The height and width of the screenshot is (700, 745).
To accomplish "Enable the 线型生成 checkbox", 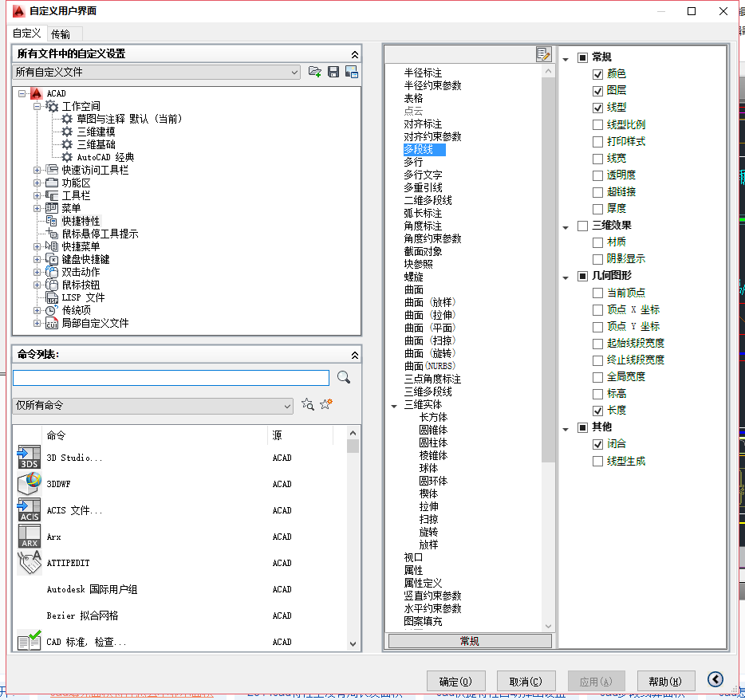I will 597,461.
